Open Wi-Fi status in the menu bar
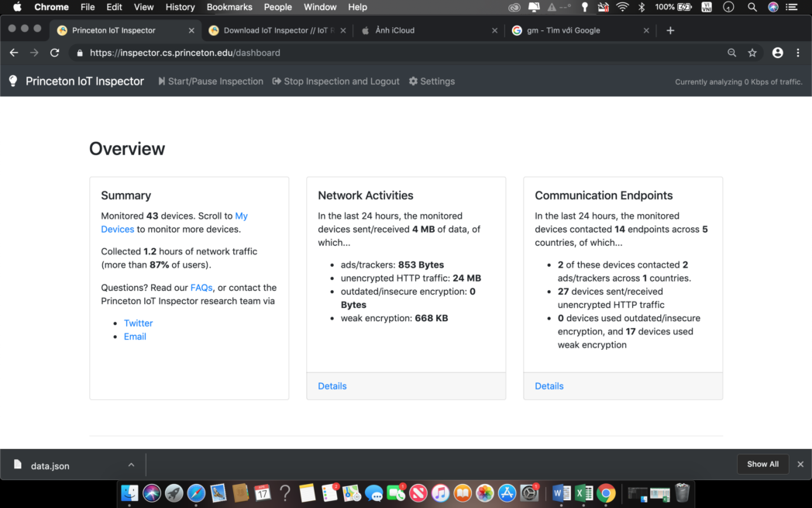812x508 pixels. (622, 7)
